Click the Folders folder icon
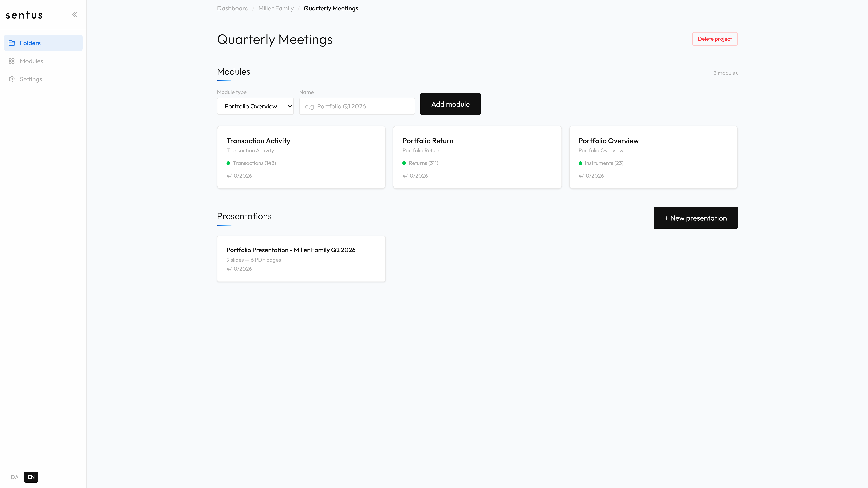Screen dimensions: 868x488 point(12,43)
